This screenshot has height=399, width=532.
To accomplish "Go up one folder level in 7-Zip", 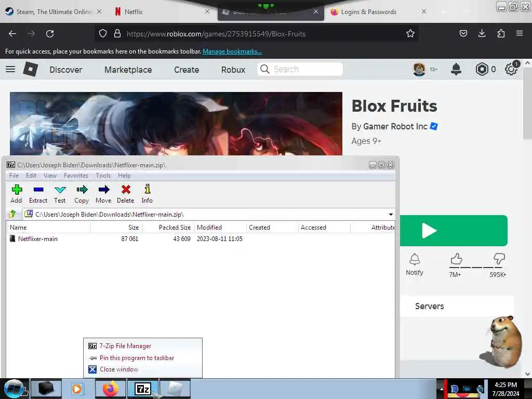I will [13, 214].
